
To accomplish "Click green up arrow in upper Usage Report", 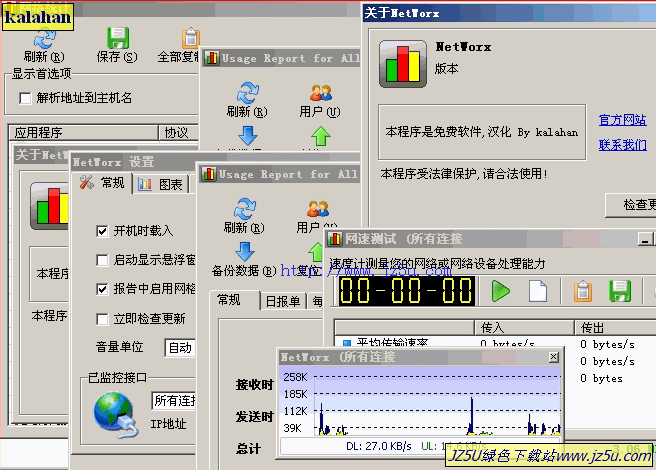I will pyautogui.click(x=321, y=136).
